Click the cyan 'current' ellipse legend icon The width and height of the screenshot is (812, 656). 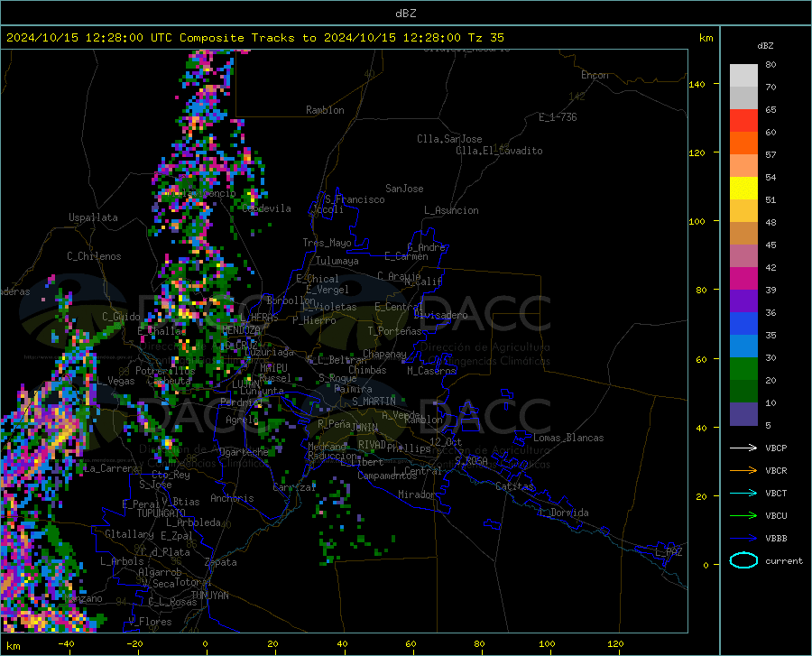coord(743,560)
